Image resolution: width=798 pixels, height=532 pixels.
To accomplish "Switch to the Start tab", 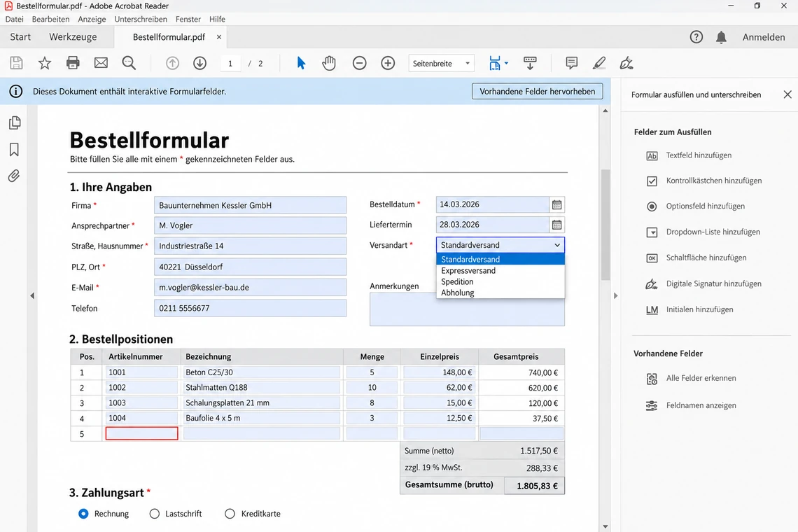I will [20, 37].
